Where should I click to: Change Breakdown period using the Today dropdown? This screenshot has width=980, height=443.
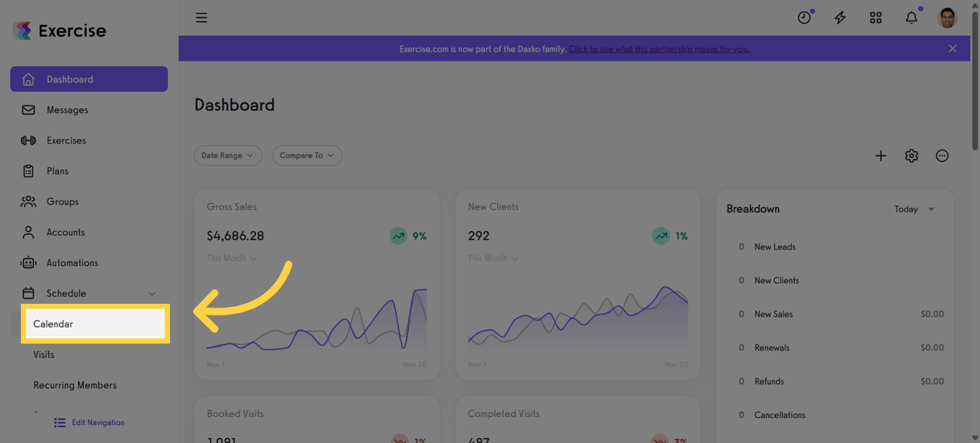(916, 209)
